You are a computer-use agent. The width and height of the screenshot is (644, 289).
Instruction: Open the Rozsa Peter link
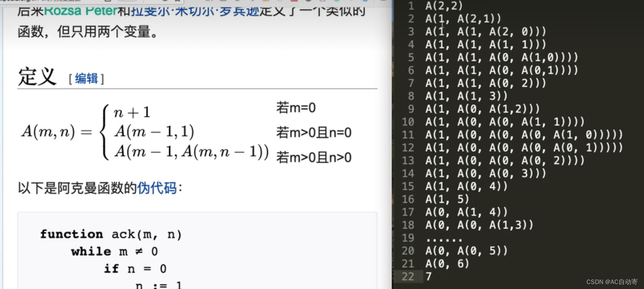pos(81,10)
